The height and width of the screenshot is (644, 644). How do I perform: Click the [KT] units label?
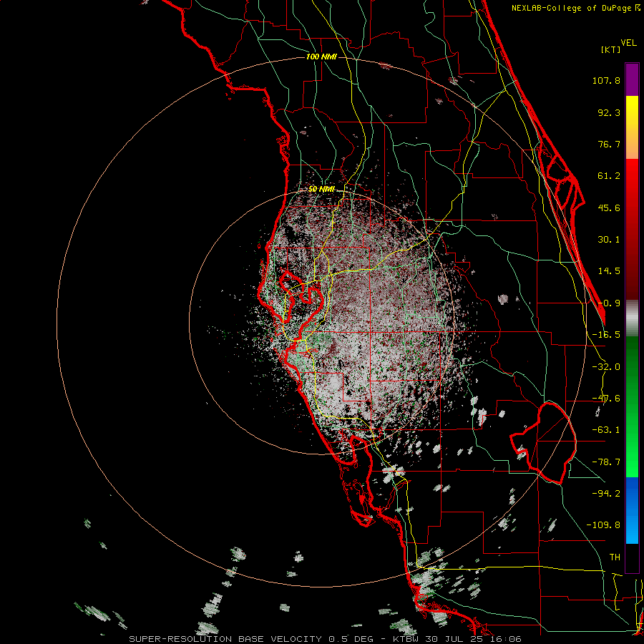tap(610, 49)
